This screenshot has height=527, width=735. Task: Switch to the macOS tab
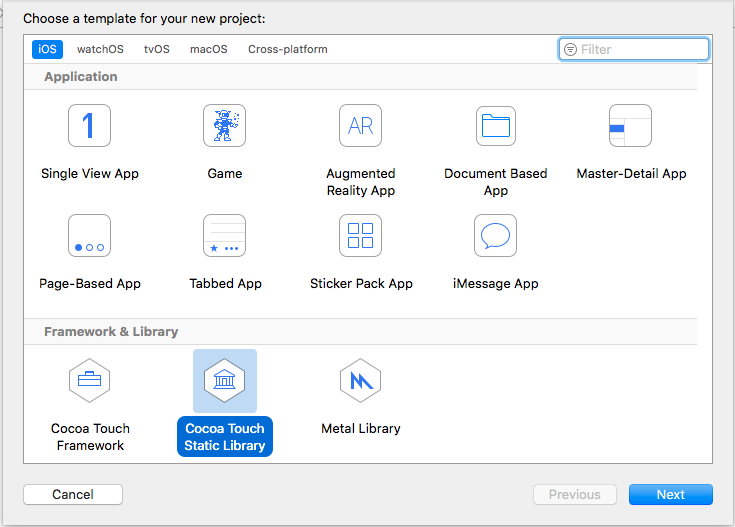(x=208, y=49)
